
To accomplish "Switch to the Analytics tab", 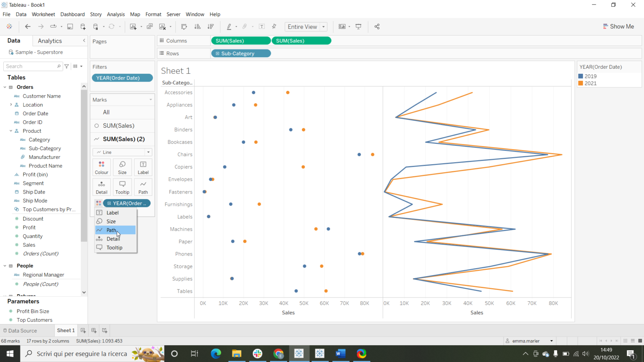I will (x=49, y=40).
